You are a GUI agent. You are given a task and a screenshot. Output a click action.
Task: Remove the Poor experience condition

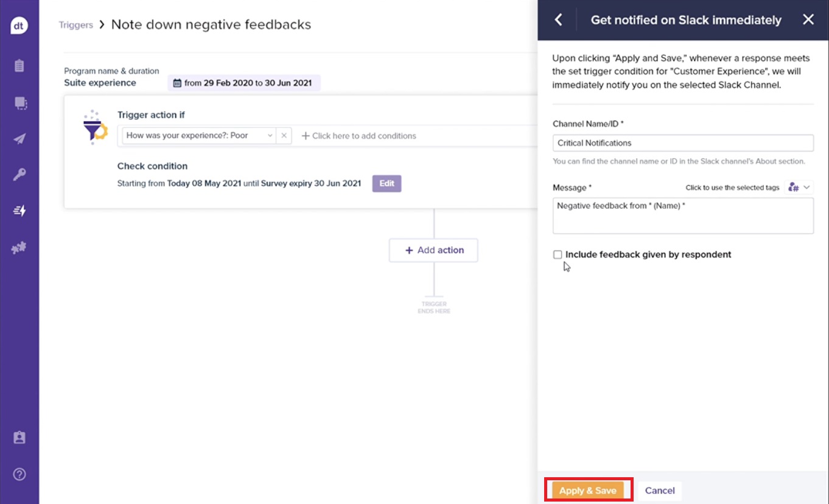coord(284,136)
